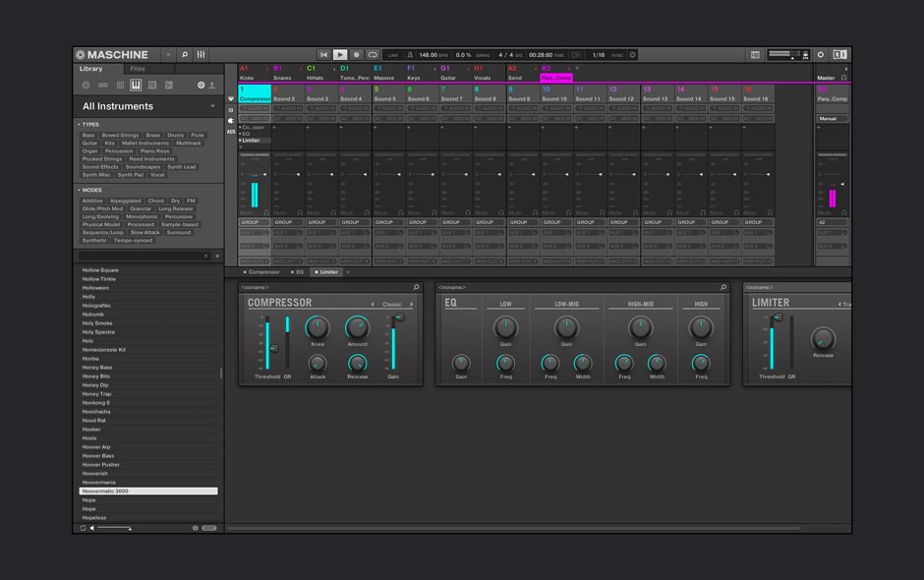
Task: Open the Compressor preset search magnifier
Action: (x=416, y=287)
